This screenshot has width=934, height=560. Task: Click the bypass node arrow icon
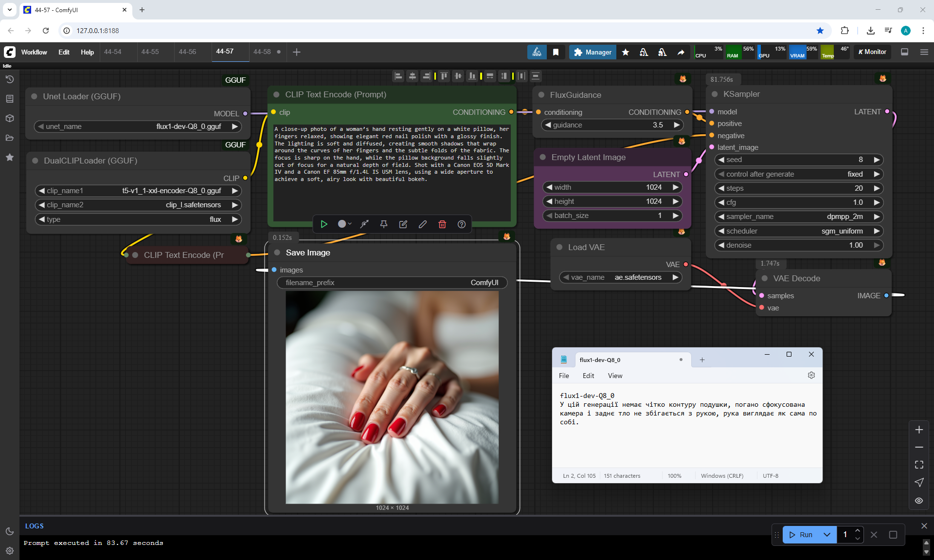pyautogui.click(x=364, y=224)
